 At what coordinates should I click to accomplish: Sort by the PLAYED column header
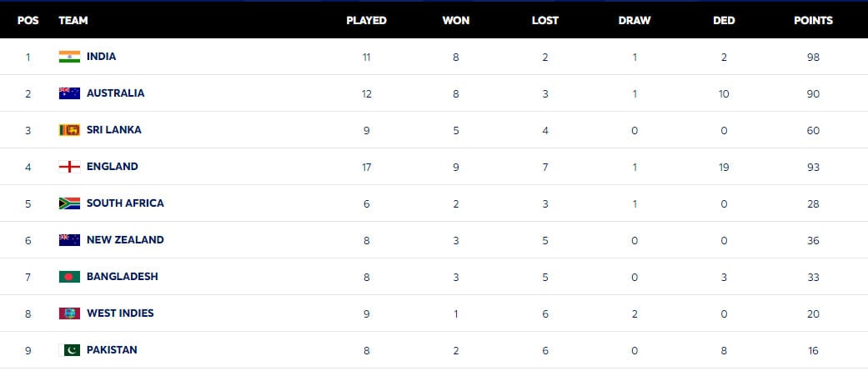click(367, 21)
